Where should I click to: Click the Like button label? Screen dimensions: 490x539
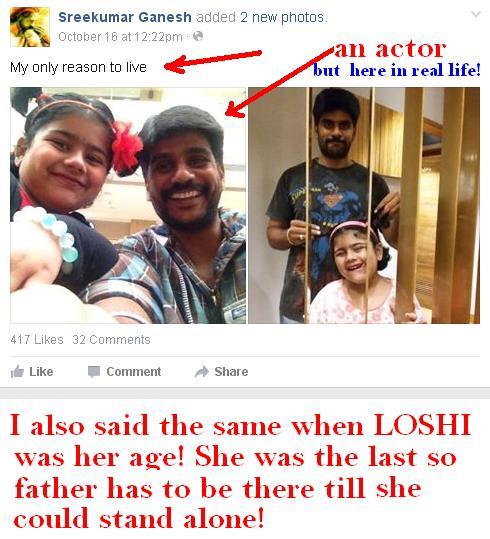41,372
